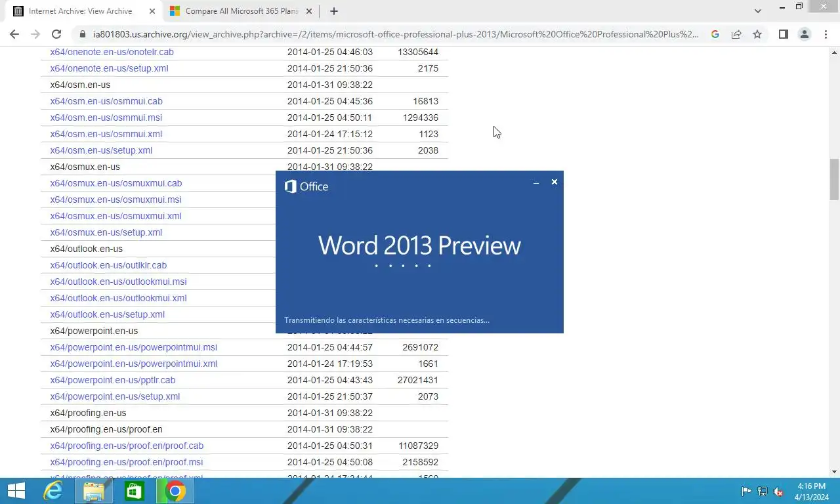Close the Word 2013 Preview splash
The height and width of the screenshot is (504, 840).
click(555, 182)
